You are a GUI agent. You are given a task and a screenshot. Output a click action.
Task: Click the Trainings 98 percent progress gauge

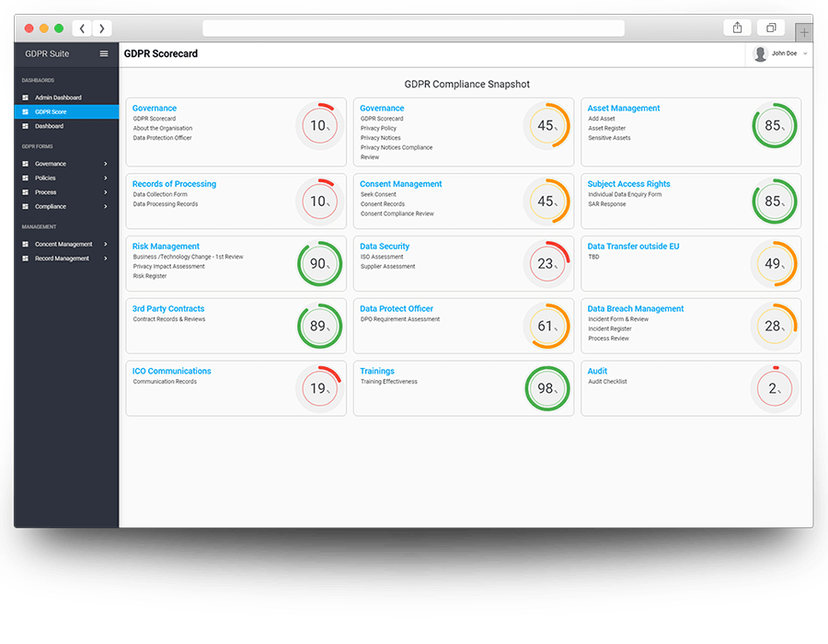point(546,388)
